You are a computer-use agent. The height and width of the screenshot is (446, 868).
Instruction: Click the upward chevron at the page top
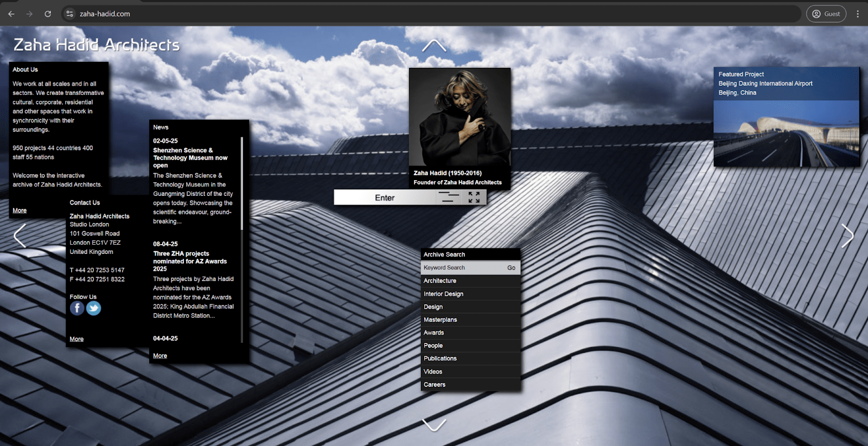tap(434, 46)
